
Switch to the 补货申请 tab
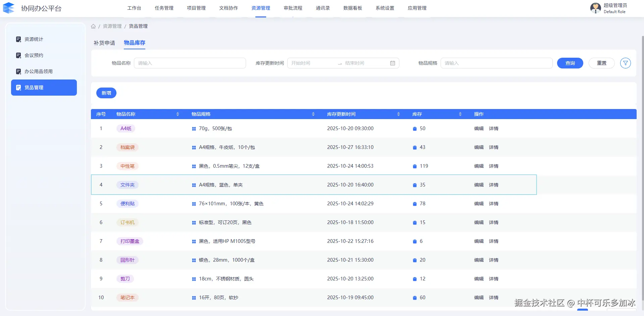tap(104, 43)
